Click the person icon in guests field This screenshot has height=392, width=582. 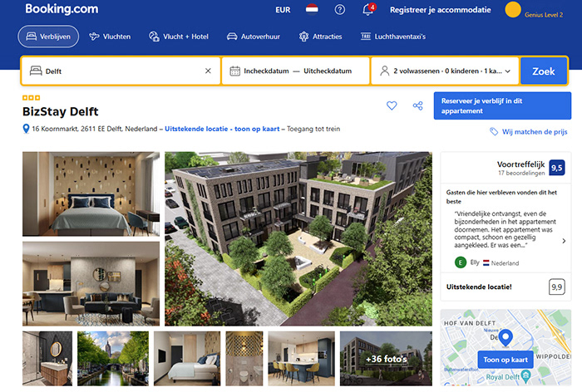(x=384, y=71)
